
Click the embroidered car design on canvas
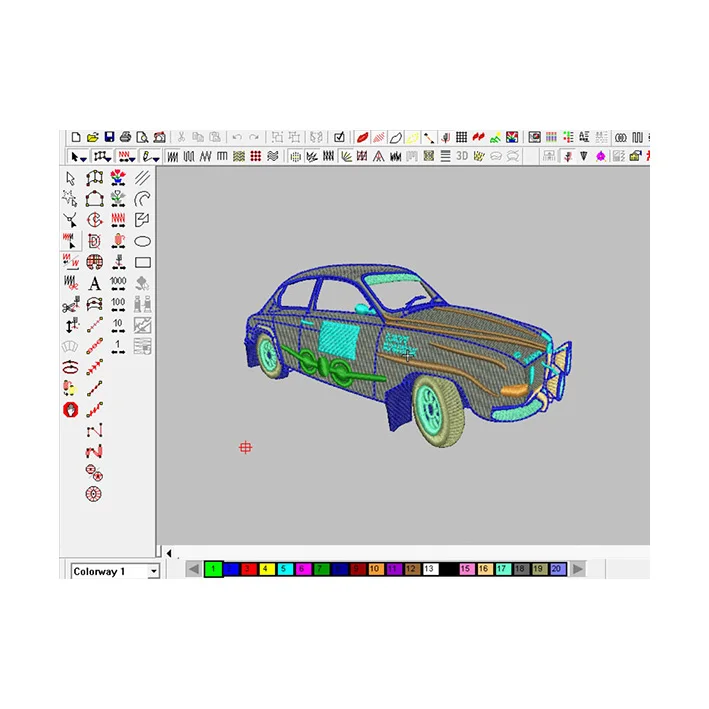click(400, 350)
